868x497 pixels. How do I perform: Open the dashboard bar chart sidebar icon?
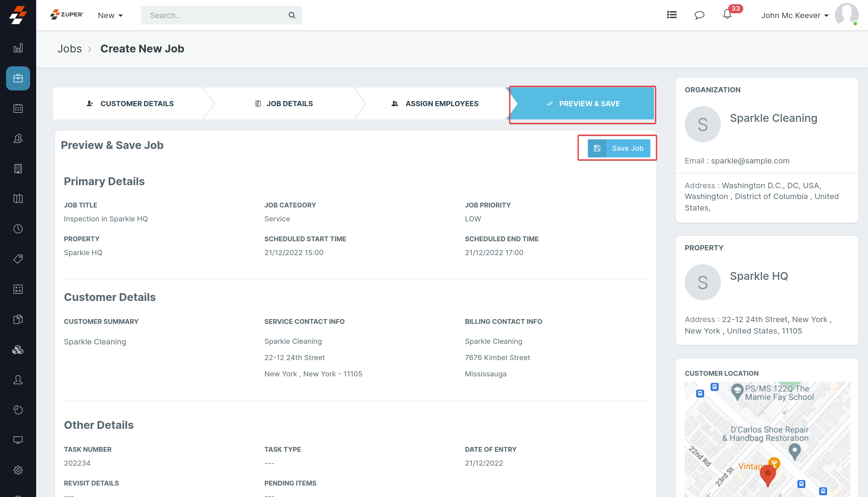tap(18, 48)
